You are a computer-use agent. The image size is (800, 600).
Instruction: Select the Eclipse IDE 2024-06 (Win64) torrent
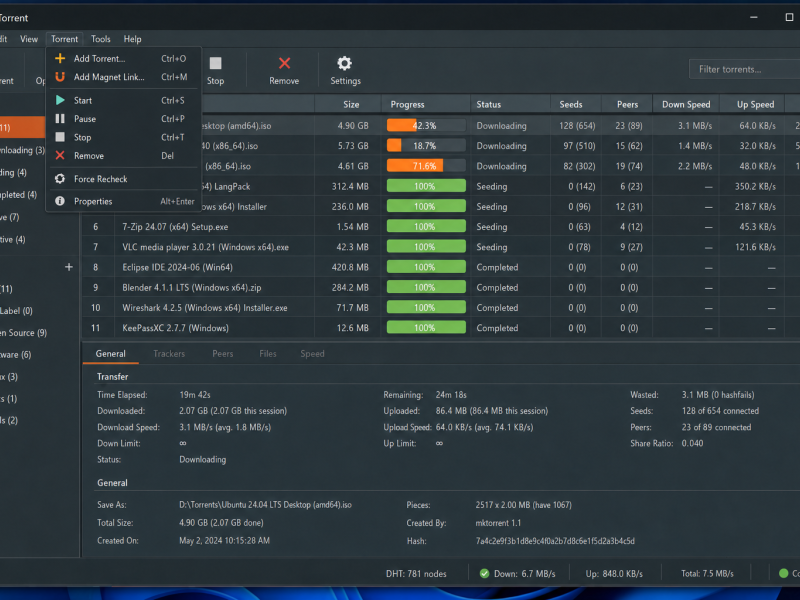tap(441, 267)
